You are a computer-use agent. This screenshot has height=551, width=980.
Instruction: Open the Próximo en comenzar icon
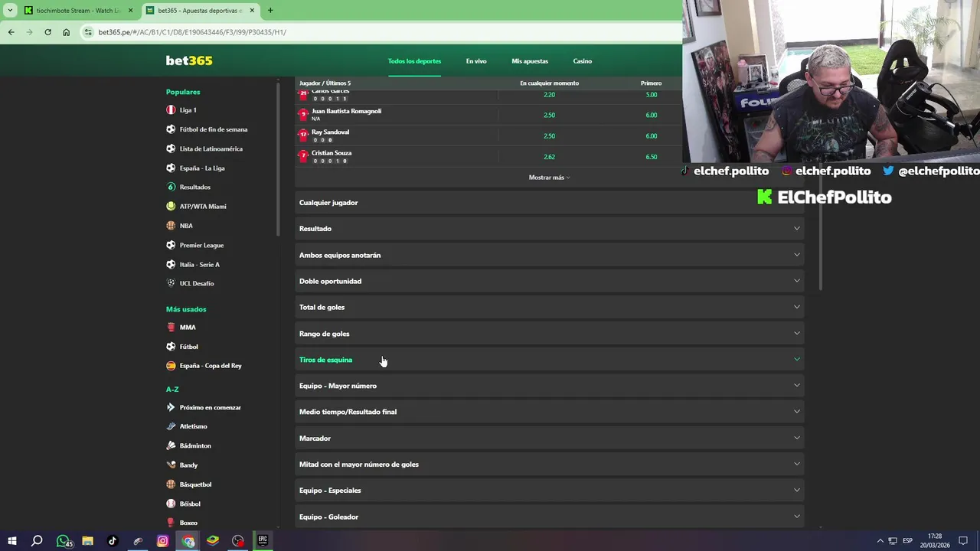click(171, 408)
